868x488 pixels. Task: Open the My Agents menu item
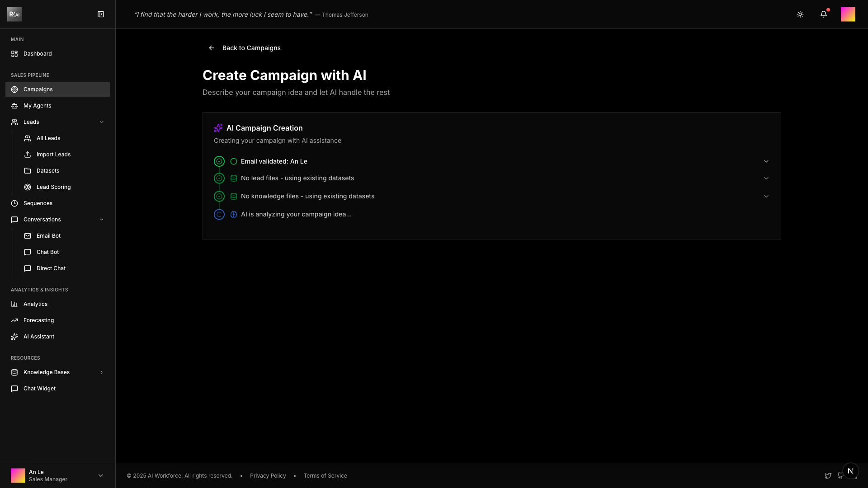38,106
